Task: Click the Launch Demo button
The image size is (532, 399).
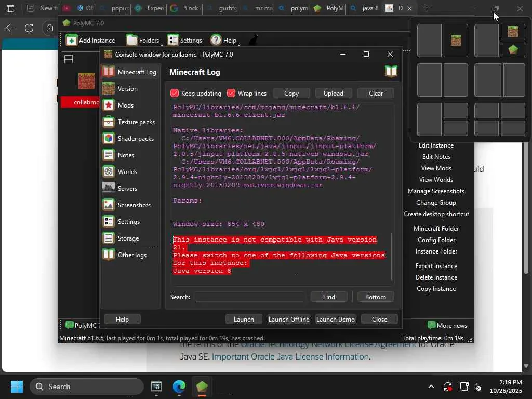Action: point(335,320)
